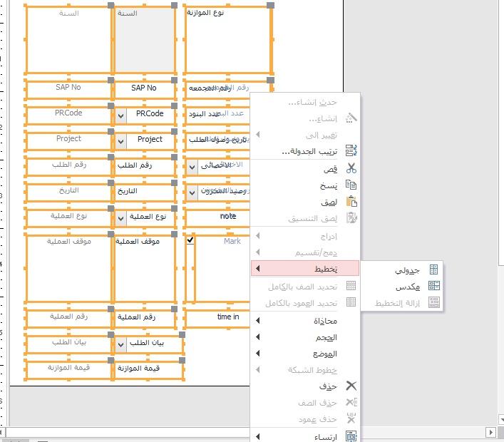Click the رقم الطلب text box
This screenshot has width=504, height=442.
click(x=144, y=167)
